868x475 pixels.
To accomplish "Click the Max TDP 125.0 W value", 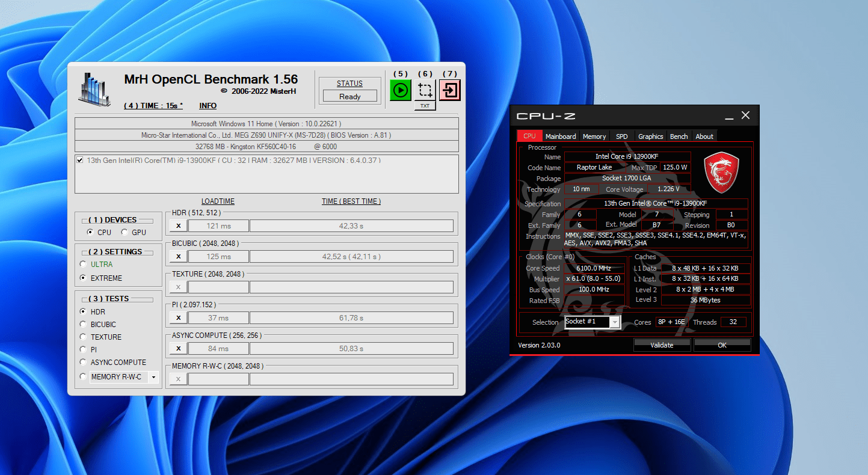I will (675, 167).
